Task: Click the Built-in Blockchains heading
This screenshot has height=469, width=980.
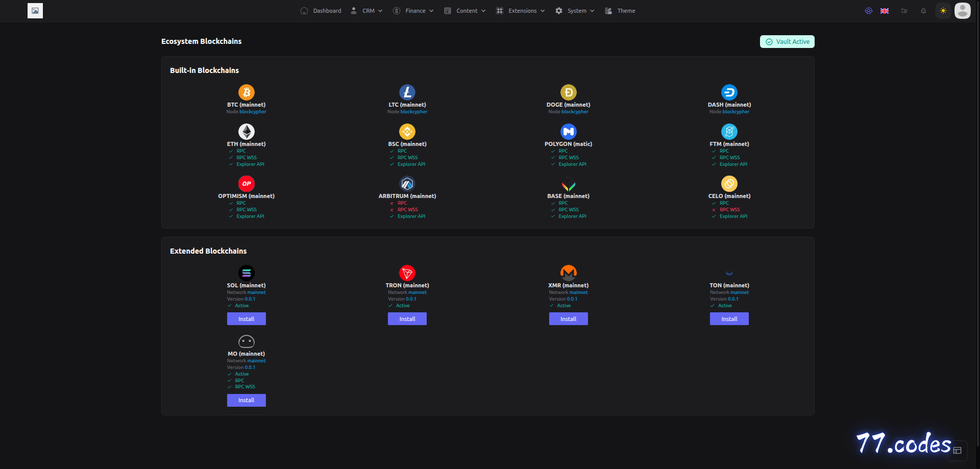Action: tap(204, 70)
